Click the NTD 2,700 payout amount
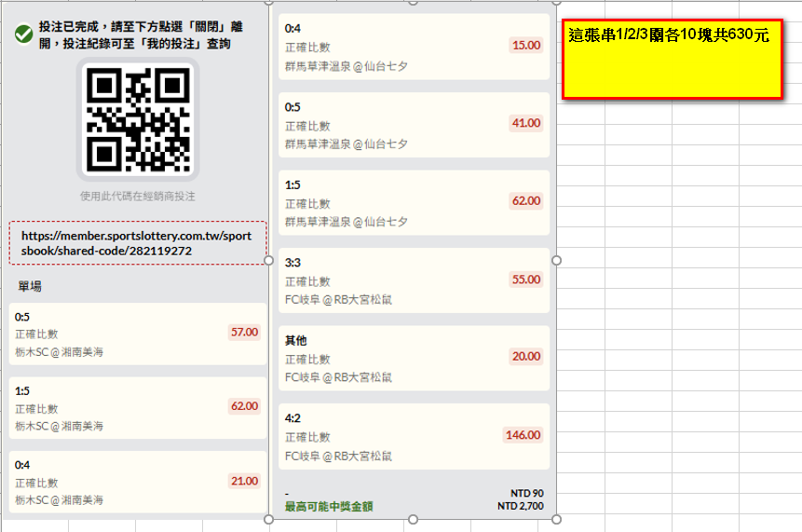 521,507
